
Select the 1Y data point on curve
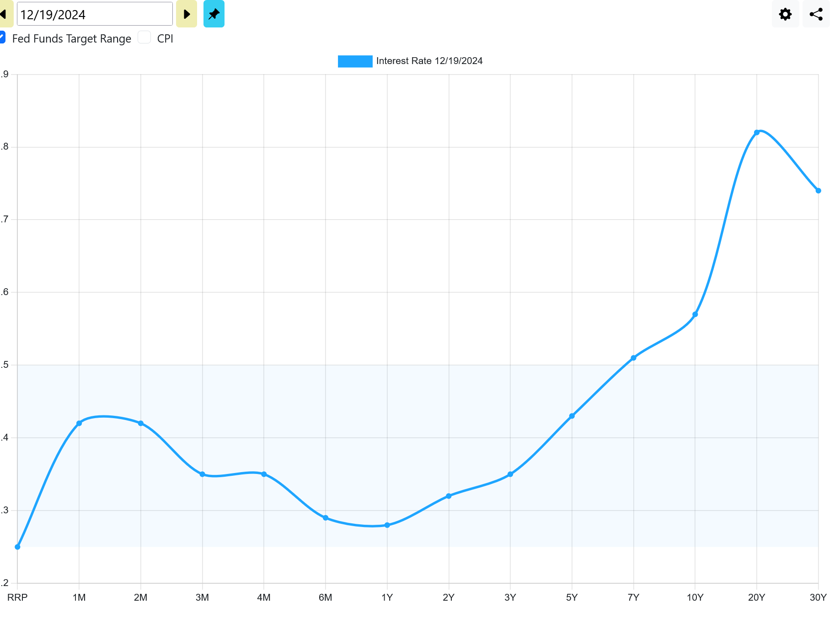pyautogui.click(x=387, y=525)
